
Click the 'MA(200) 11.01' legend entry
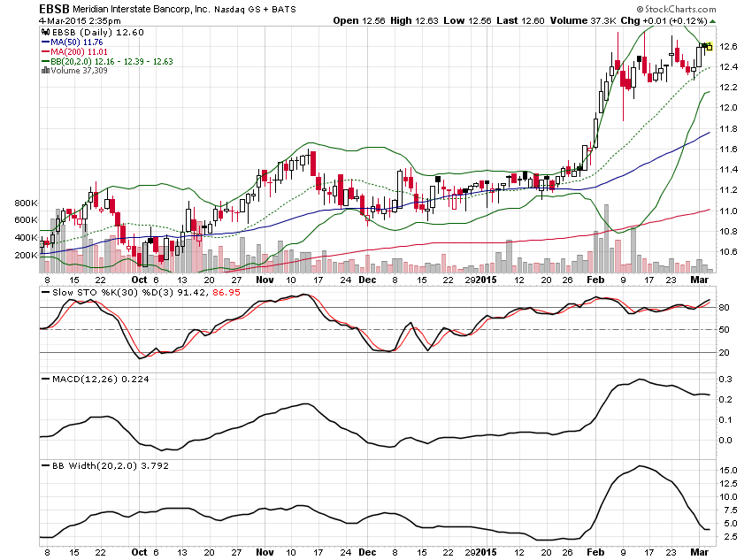[x=79, y=52]
